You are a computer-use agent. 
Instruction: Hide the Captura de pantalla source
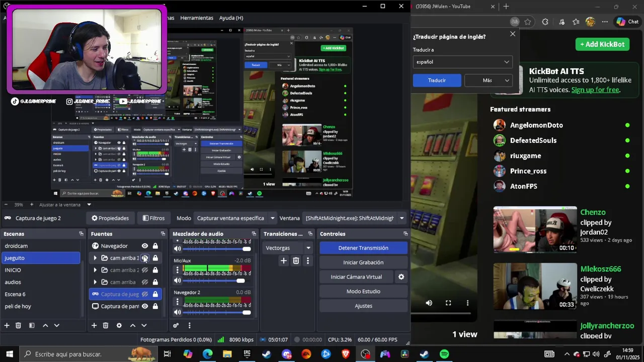[145, 306]
